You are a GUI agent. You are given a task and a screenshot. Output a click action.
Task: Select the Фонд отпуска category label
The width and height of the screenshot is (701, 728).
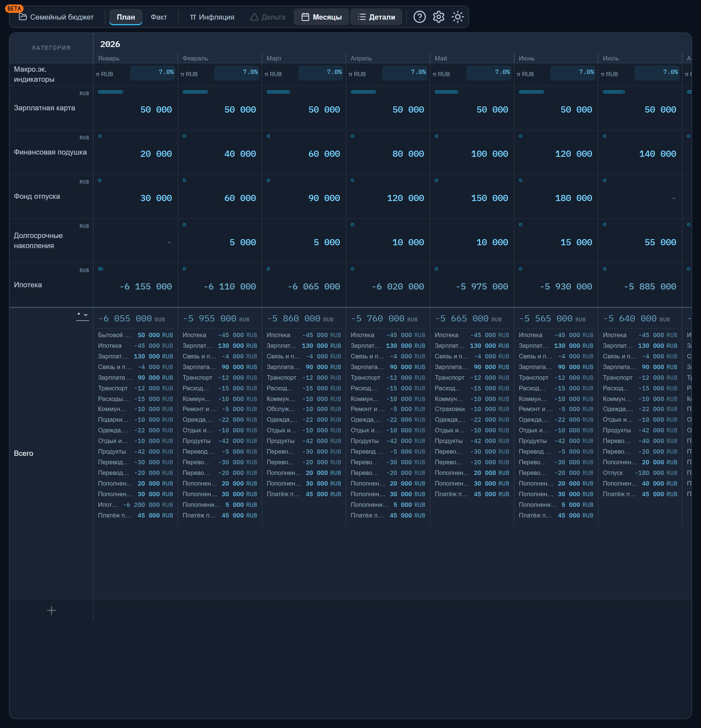pos(37,197)
